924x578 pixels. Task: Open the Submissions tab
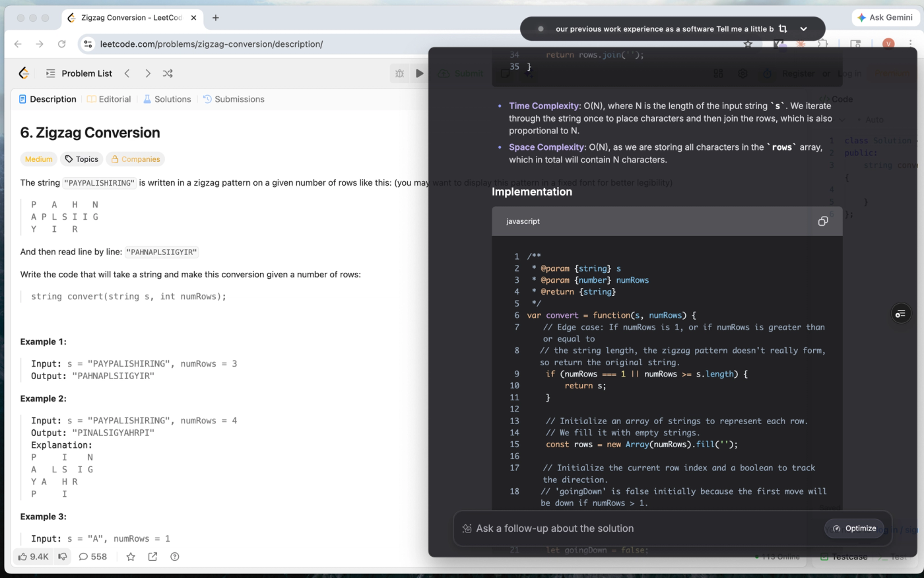pos(234,99)
